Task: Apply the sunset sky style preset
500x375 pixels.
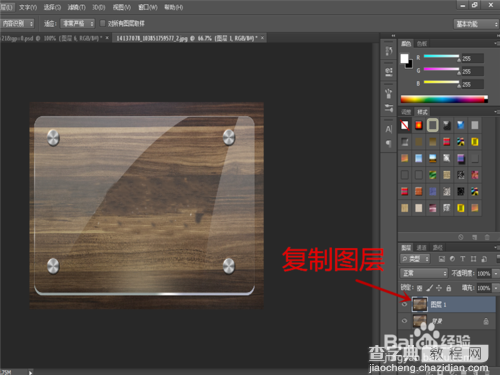Action: pyautogui.click(x=433, y=158)
